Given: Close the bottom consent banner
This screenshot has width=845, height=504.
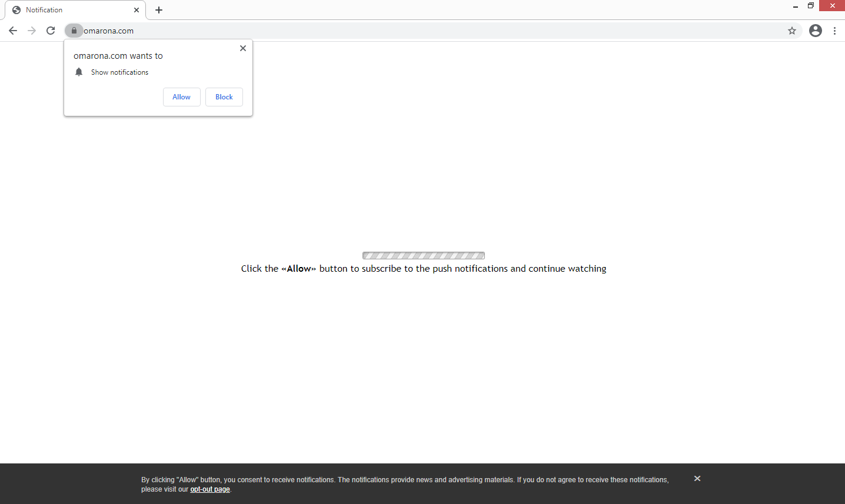Looking at the screenshot, I should point(697,479).
